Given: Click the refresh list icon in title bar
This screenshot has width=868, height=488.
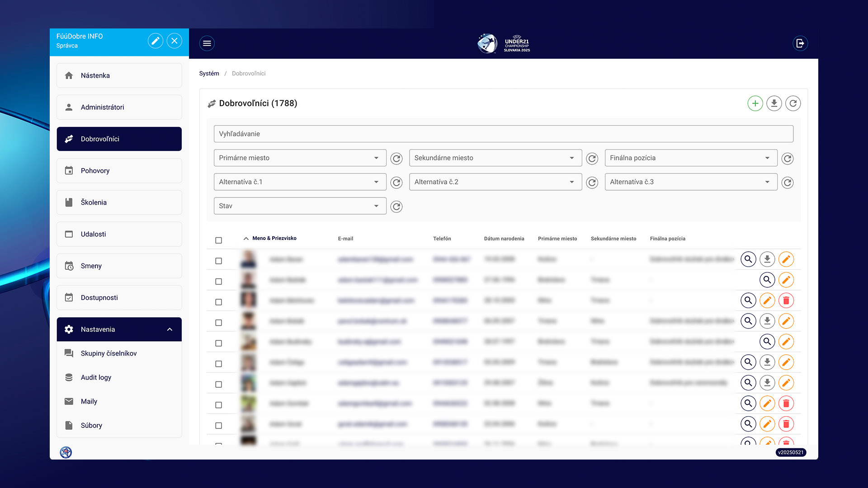Looking at the screenshot, I should pos(793,103).
